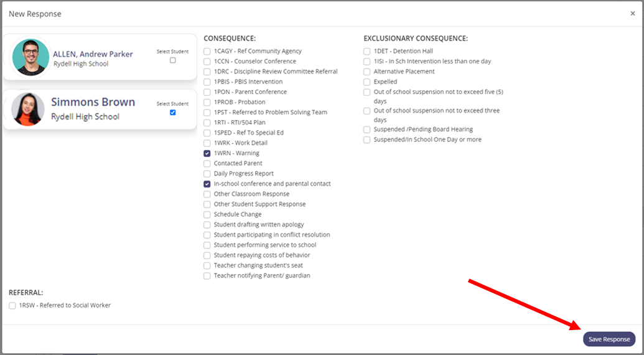
Task: Tick Alternative Placement
Action: point(366,72)
